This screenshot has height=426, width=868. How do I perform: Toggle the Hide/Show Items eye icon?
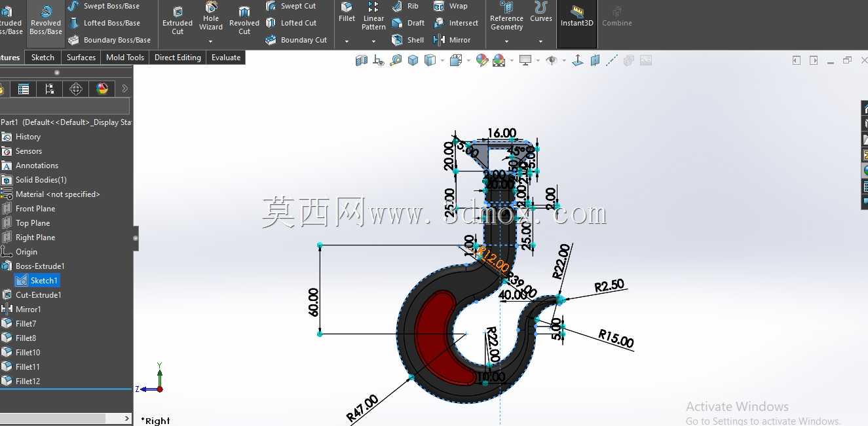tap(551, 60)
